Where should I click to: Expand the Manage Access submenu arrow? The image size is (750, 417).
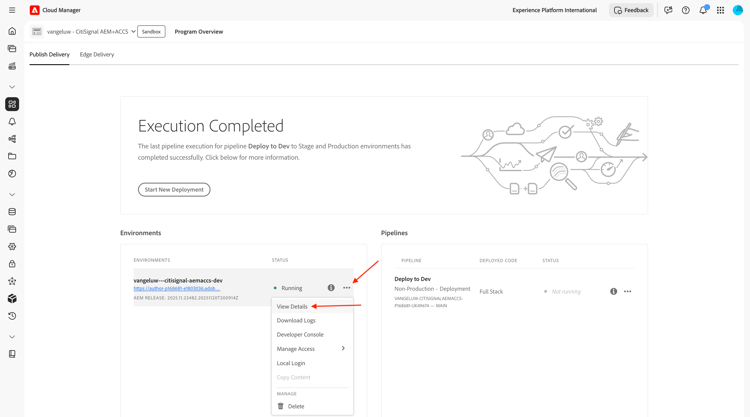tap(343, 349)
